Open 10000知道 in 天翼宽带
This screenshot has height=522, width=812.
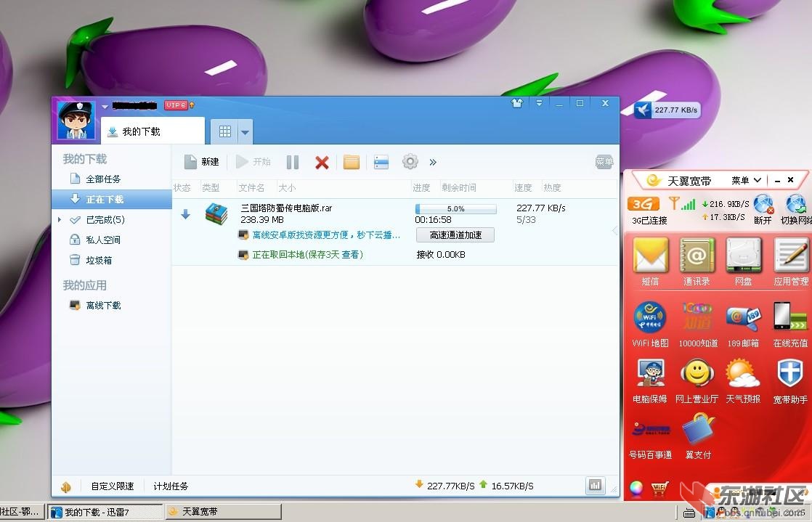(697, 325)
